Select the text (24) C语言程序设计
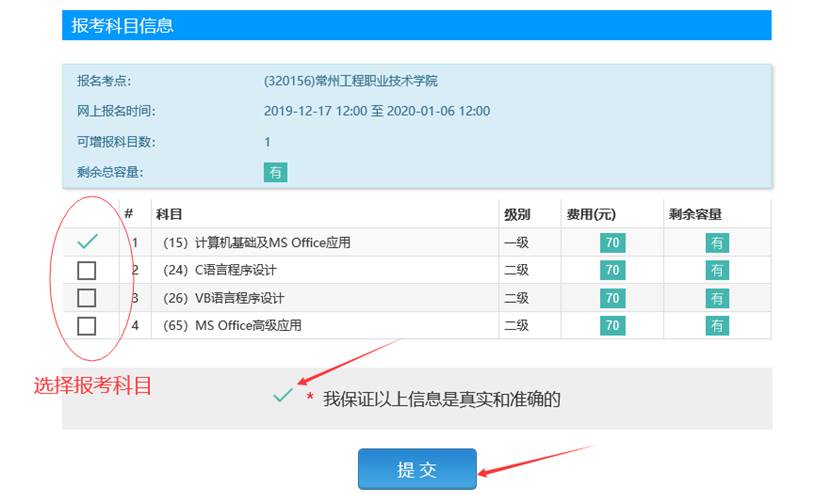Screen dimensions: 831x494 click(x=219, y=270)
